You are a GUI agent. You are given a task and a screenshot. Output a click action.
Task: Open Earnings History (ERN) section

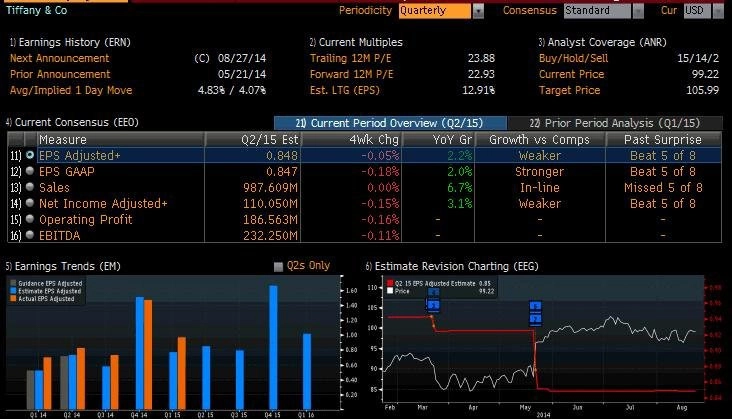click(70, 42)
